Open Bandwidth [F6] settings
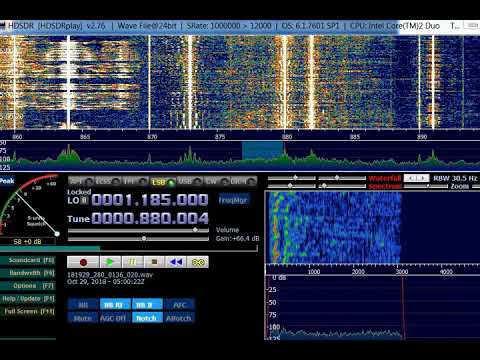The width and height of the screenshot is (480, 360). click(29, 273)
